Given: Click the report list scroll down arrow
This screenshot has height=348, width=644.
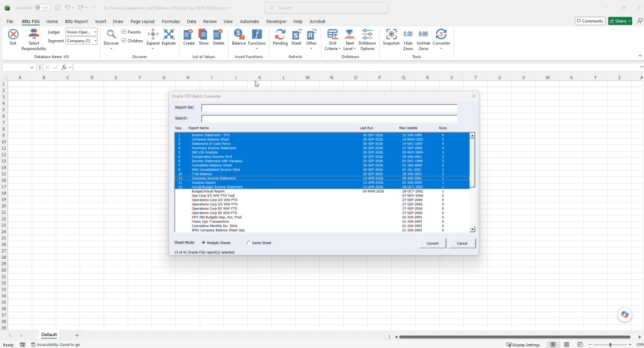Looking at the screenshot, I should click(472, 229).
